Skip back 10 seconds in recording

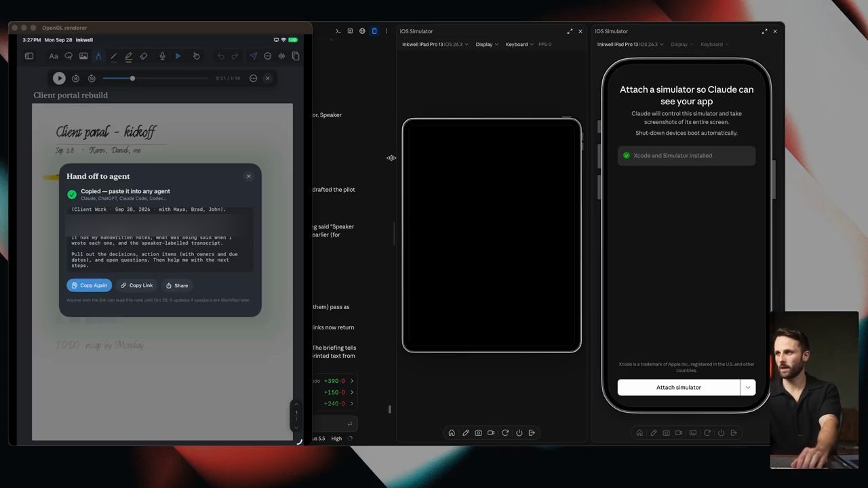(x=75, y=78)
